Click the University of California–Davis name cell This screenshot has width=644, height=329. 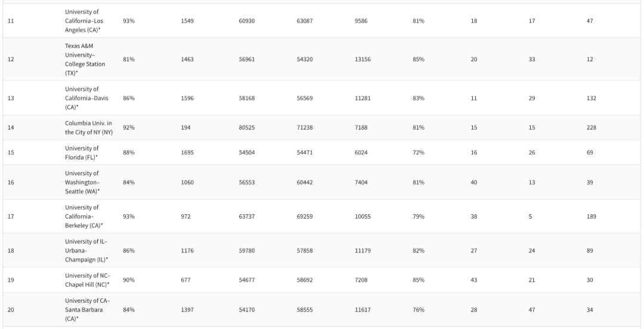(x=86, y=98)
